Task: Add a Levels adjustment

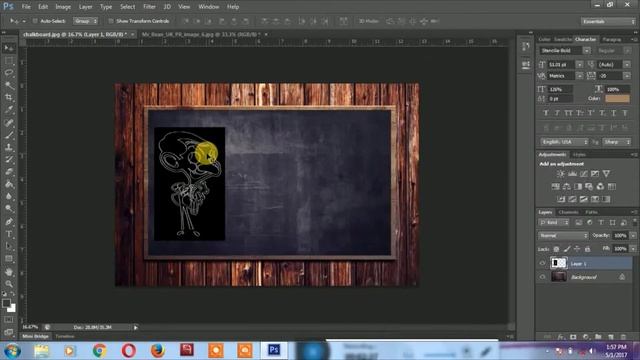Action: click(572, 174)
